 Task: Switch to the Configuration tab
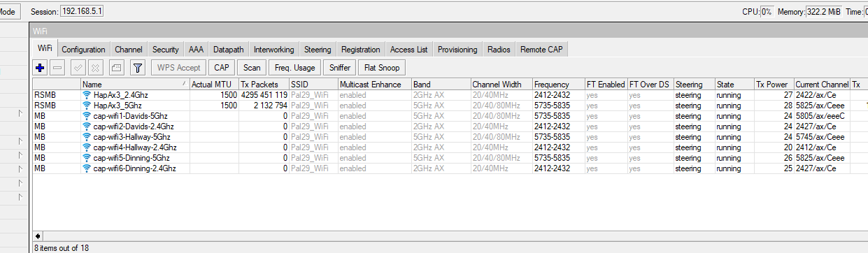coord(83,50)
